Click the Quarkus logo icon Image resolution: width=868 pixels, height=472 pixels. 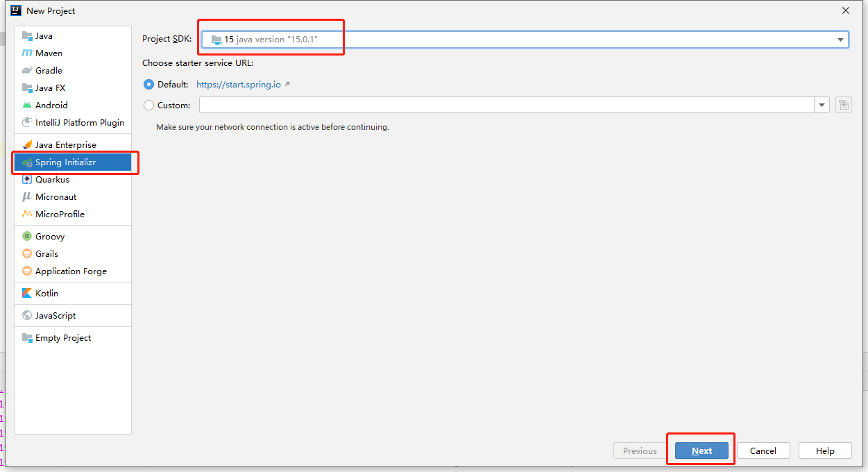point(27,180)
